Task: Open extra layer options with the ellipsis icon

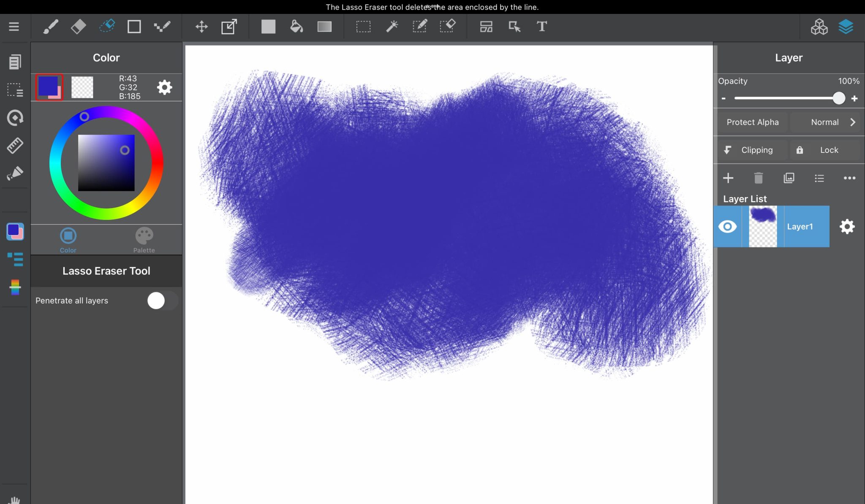Action: pyautogui.click(x=849, y=178)
